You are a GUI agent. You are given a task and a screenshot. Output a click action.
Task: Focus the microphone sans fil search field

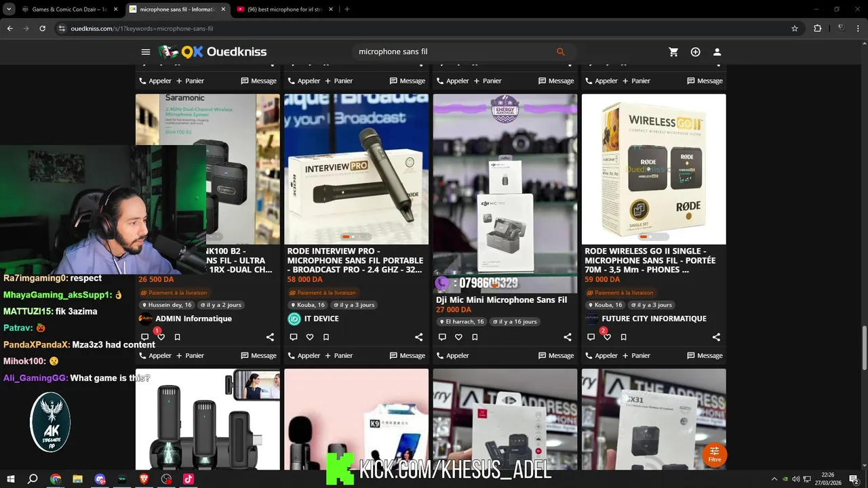[454, 52]
